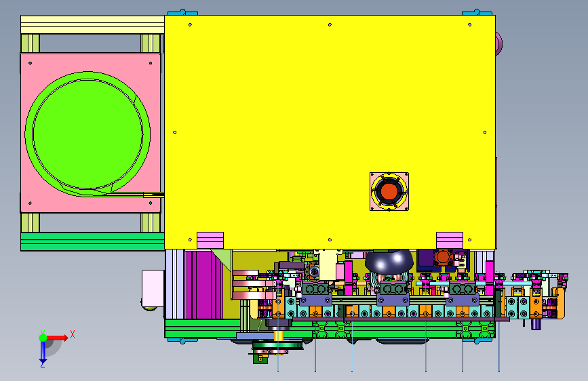
Task: Pick the purple knob on cover's right edge
Action: [498, 43]
